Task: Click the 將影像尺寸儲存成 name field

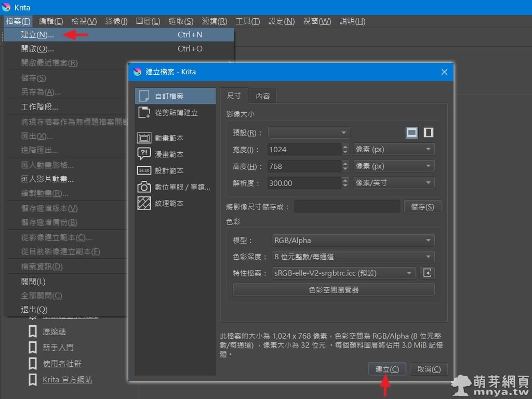Action: click(x=347, y=207)
